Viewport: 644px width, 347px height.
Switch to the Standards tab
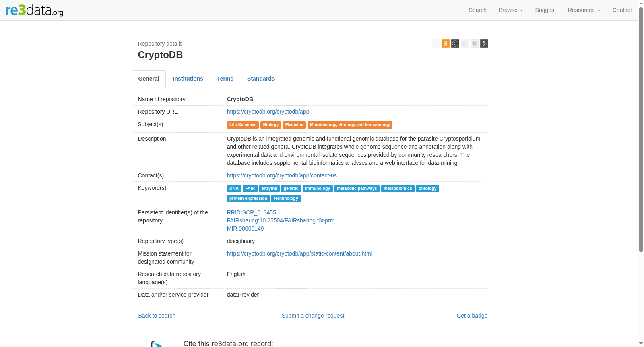(x=261, y=79)
